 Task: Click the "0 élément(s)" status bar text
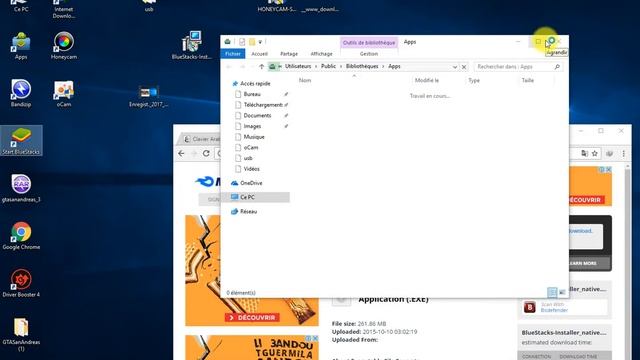point(241,293)
